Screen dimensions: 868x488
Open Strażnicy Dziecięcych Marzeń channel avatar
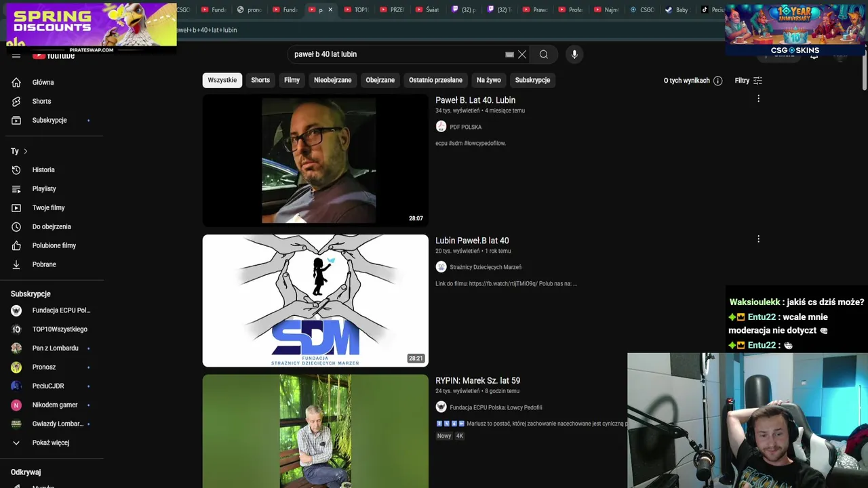point(441,267)
